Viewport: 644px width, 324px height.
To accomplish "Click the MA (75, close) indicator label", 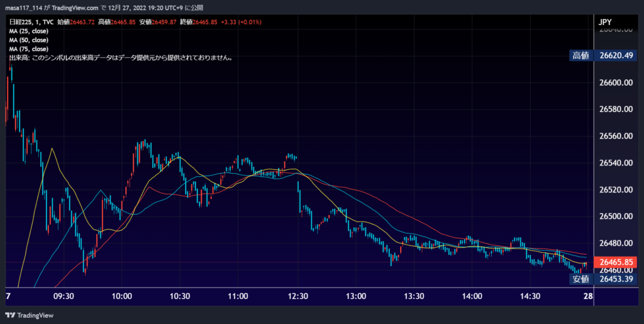I will (29, 49).
